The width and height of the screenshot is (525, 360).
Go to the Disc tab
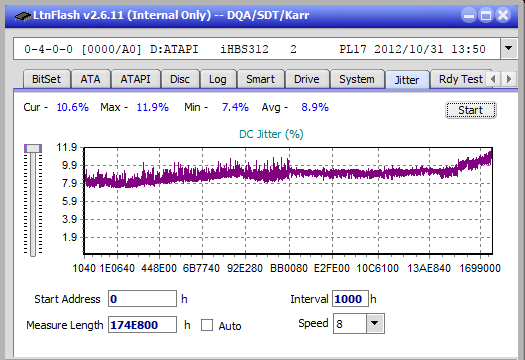180,79
